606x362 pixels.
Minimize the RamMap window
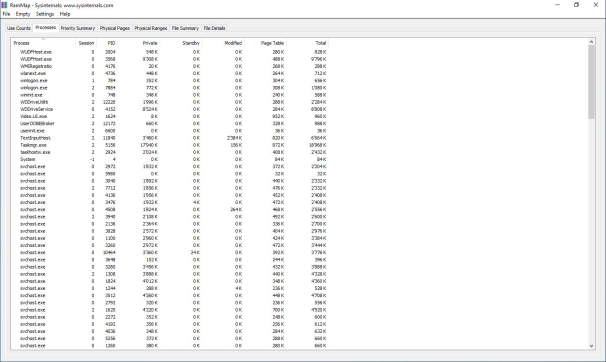click(557, 5)
